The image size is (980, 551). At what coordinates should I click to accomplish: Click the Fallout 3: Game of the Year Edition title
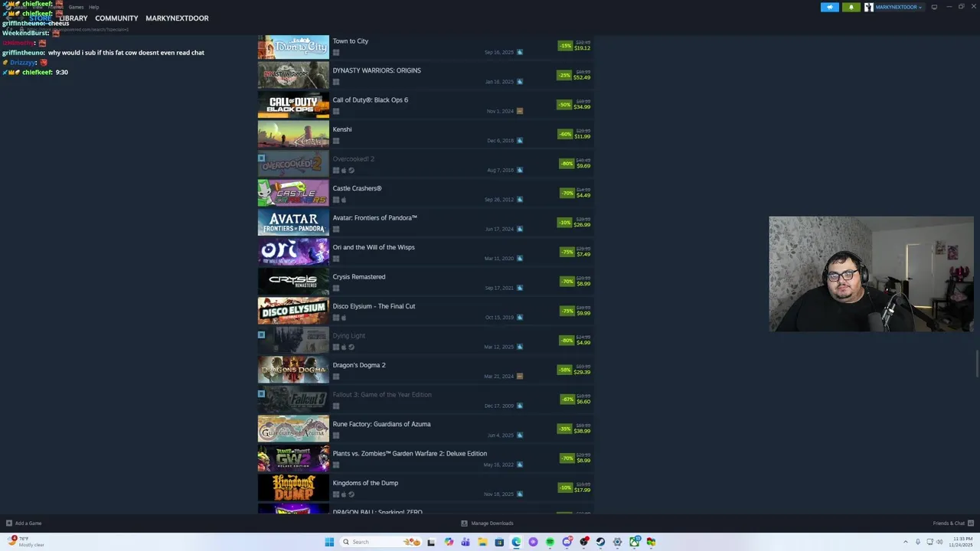[382, 395]
